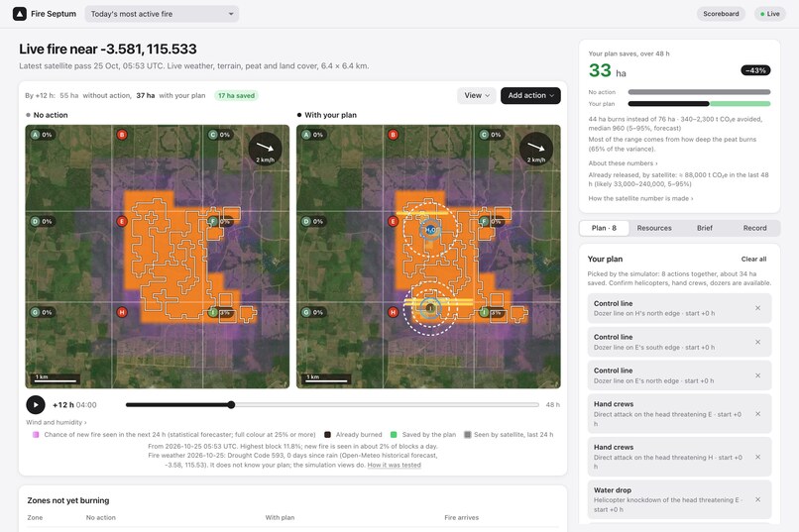
Task: Play the fire simulation timeline
Action: 35,405
